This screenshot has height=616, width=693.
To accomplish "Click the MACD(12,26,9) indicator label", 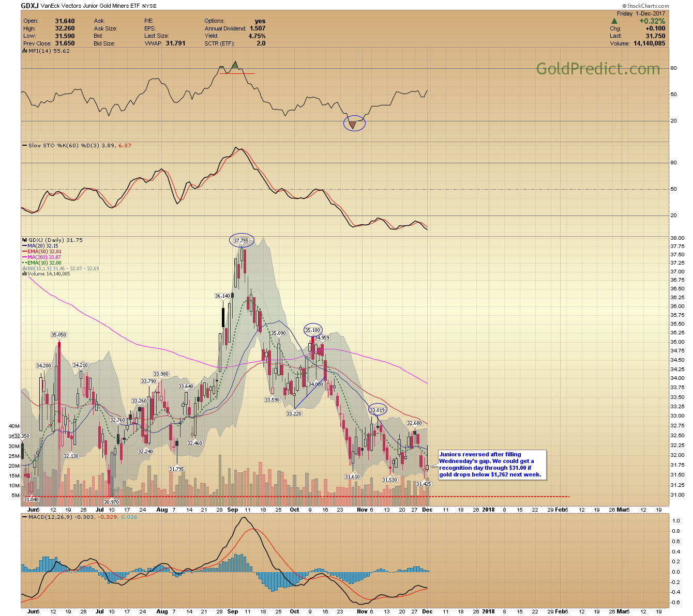I will pos(51,517).
